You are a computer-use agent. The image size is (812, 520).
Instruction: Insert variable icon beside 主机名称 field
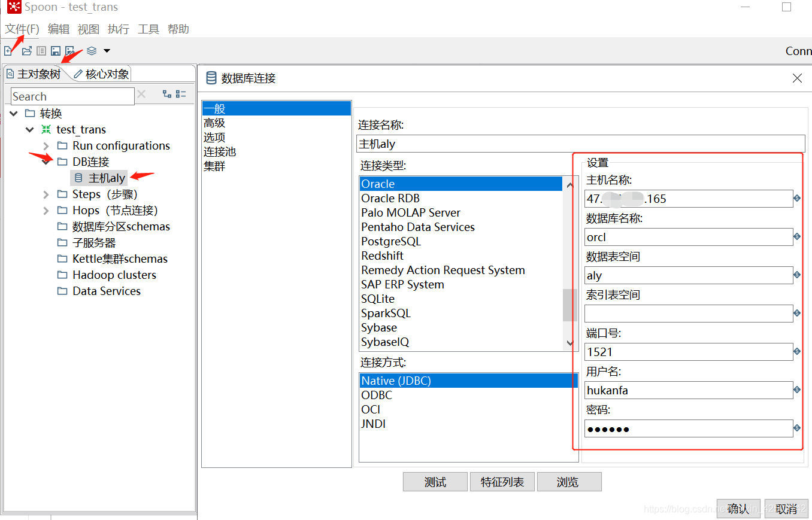[x=797, y=198]
